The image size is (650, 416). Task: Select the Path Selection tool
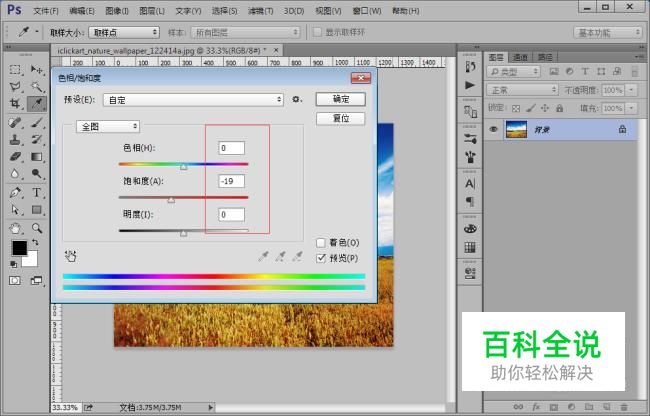click(15, 210)
